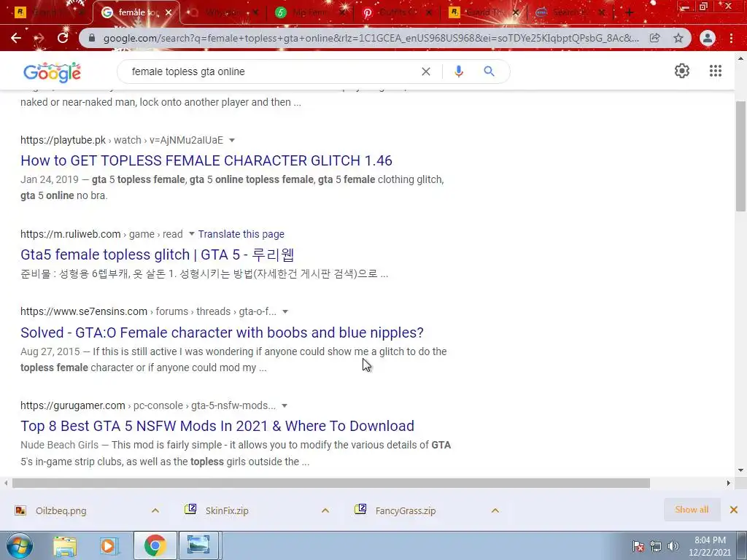This screenshot has height=560, width=747.
Task: Open the m.ruliweb.com result dropdown arrow
Action: point(192,234)
